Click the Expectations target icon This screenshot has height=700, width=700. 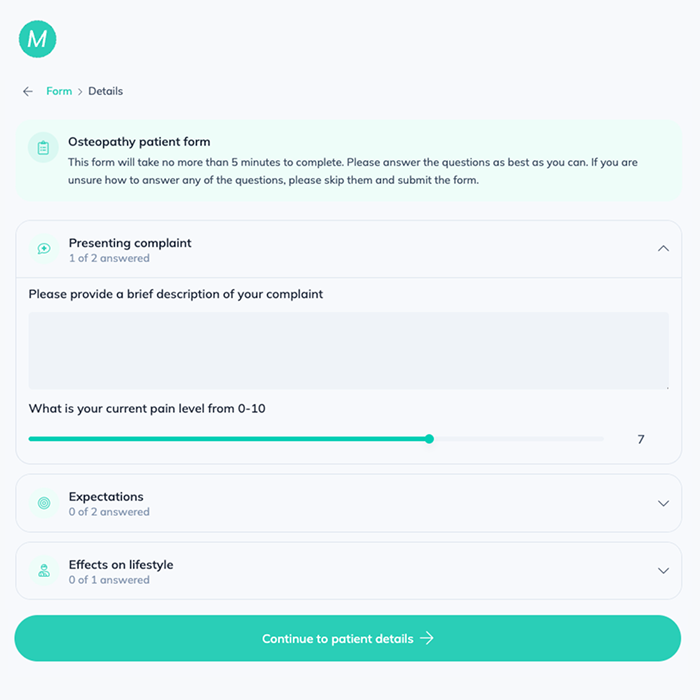[x=44, y=503]
